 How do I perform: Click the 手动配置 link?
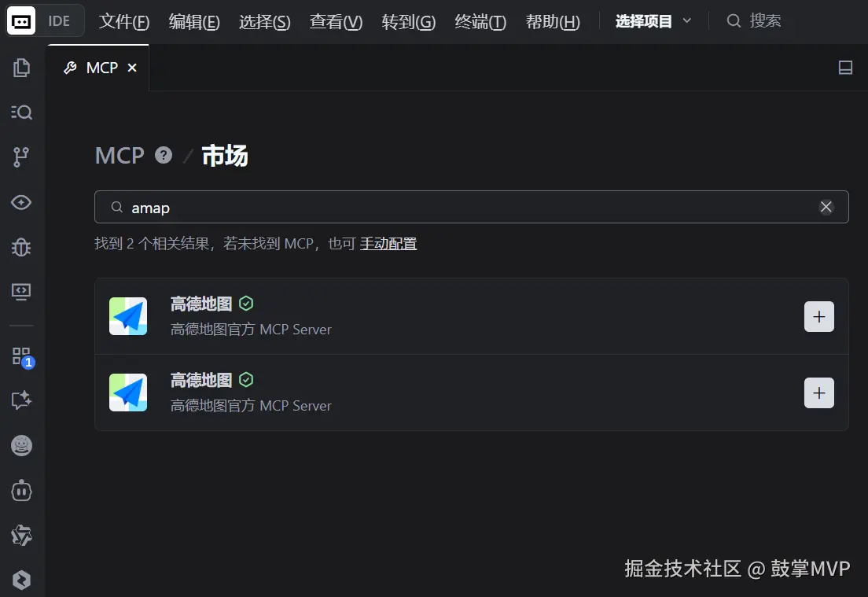click(388, 244)
